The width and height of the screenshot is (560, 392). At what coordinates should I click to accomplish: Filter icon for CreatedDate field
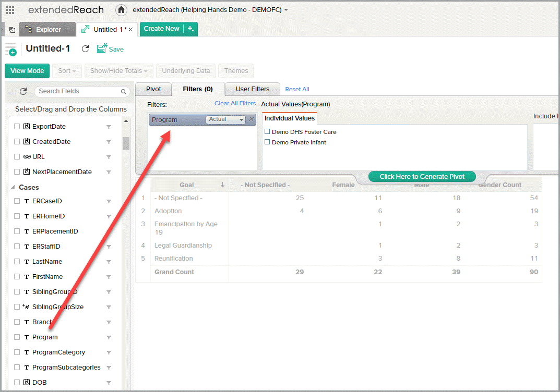tap(109, 142)
